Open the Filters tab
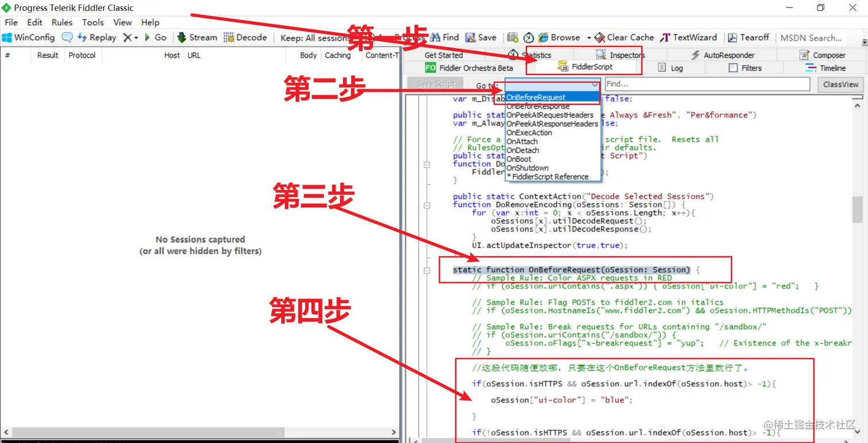The image size is (868, 443). (x=745, y=68)
